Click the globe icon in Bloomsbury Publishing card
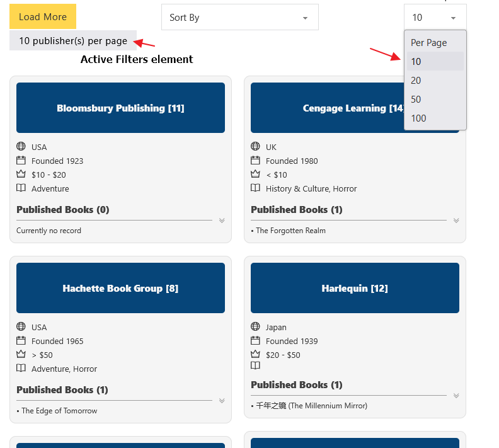This screenshot has height=448, width=499. tap(21, 147)
